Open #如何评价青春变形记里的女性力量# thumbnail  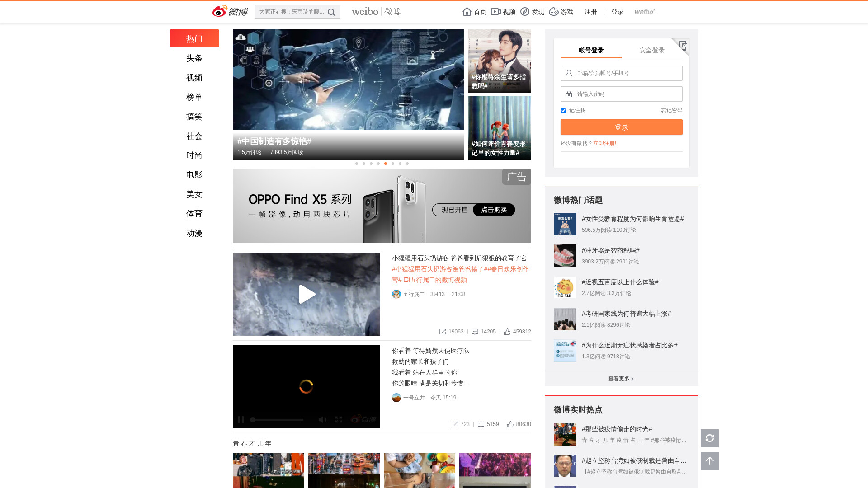pos(500,128)
